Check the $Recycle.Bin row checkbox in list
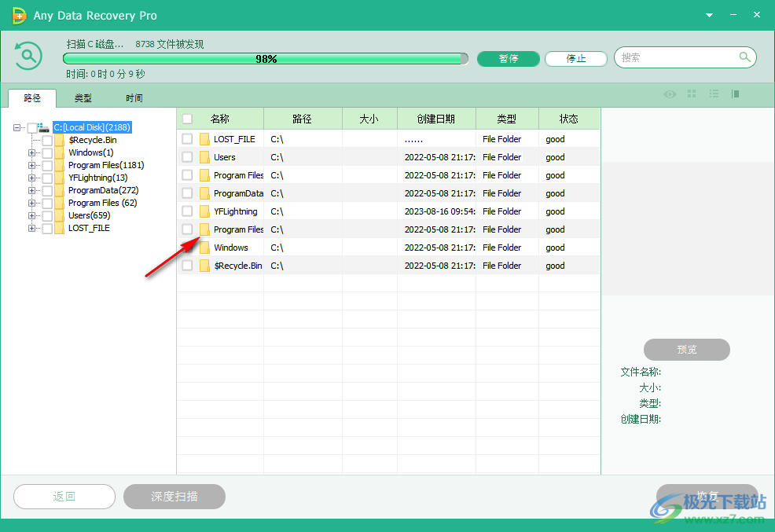 click(187, 266)
